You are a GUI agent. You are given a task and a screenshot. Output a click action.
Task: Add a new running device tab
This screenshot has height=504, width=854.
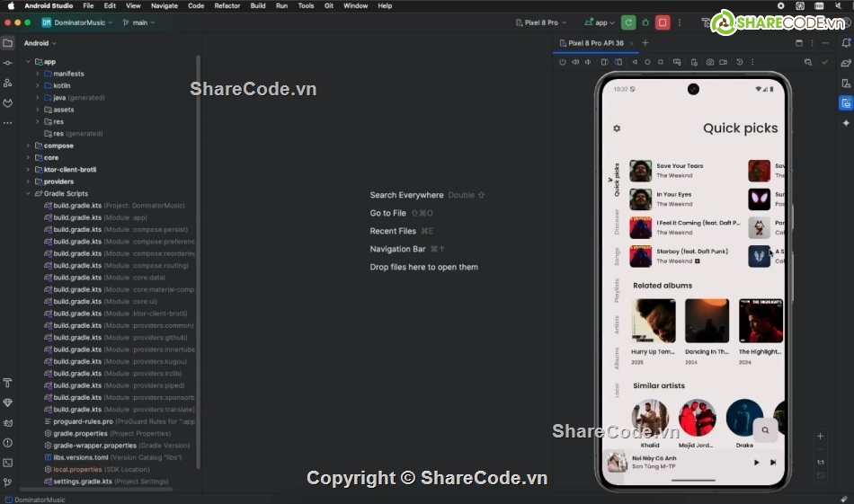645,43
